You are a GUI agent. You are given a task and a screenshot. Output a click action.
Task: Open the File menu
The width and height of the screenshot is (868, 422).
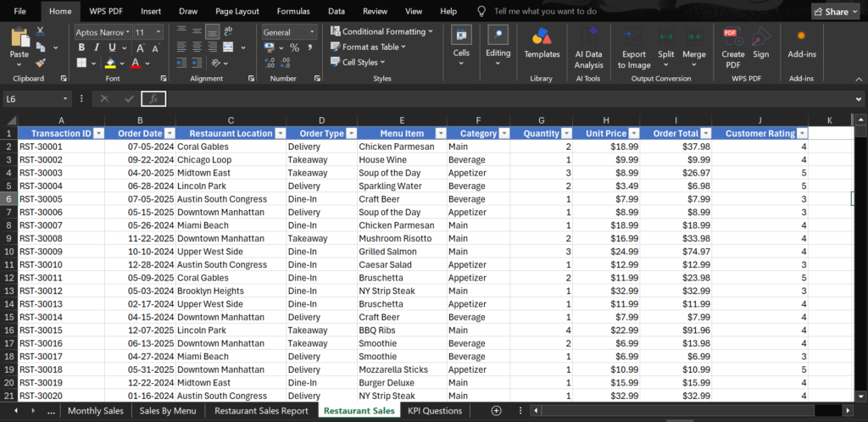[x=19, y=11]
